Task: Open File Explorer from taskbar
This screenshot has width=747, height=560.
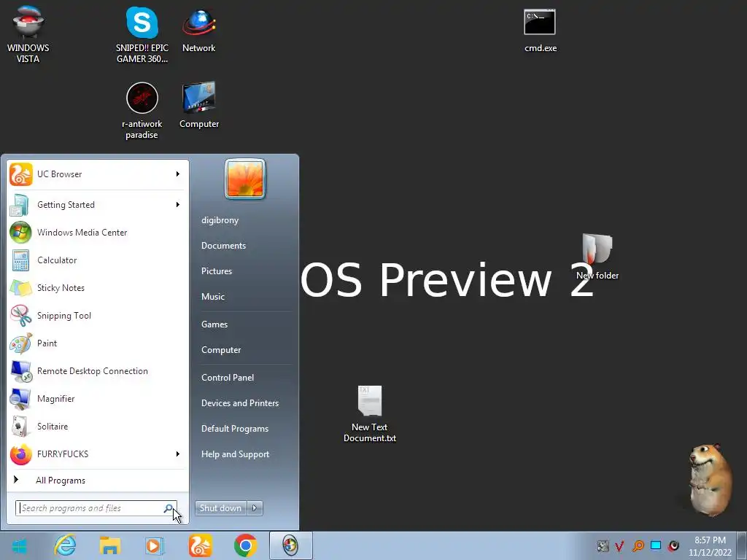Action: coord(110,545)
